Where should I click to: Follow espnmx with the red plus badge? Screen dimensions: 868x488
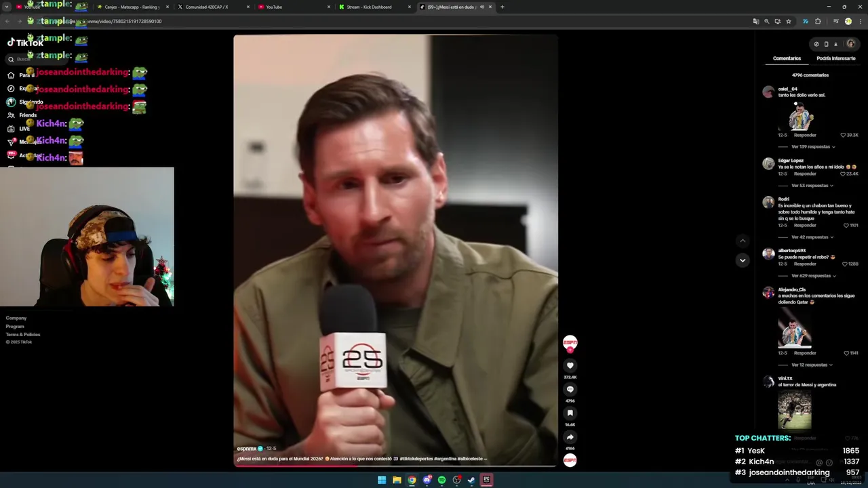(x=570, y=350)
